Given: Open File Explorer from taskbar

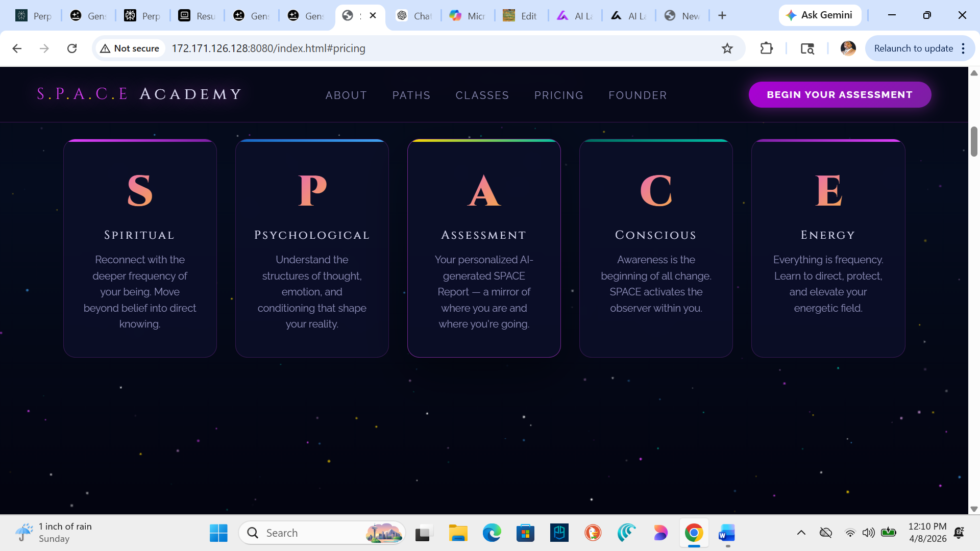Looking at the screenshot, I should pyautogui.click(x=458, y=533).
